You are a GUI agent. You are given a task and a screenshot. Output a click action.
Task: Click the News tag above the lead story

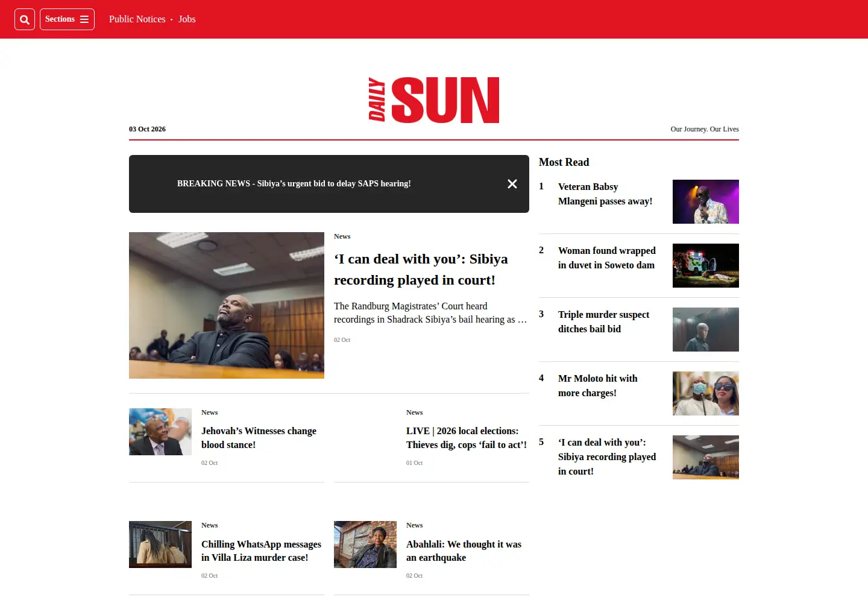pyautogui.click(x=342, y=236)
